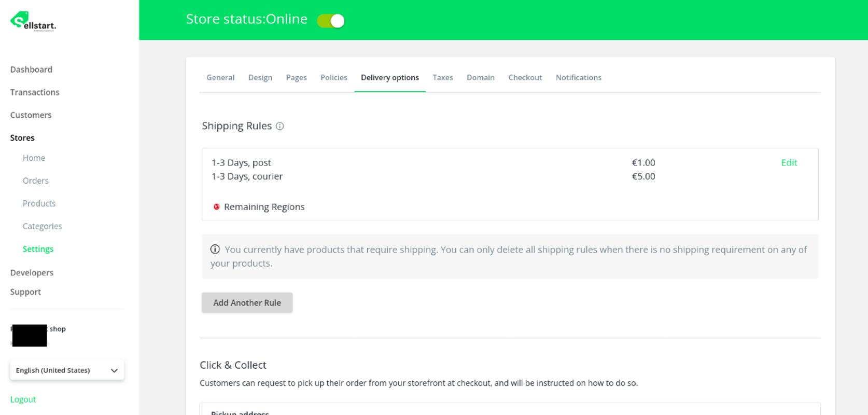Click the red Remaining Regions globe icon
The width and height of the screenshot is (868, 415).
216,206
